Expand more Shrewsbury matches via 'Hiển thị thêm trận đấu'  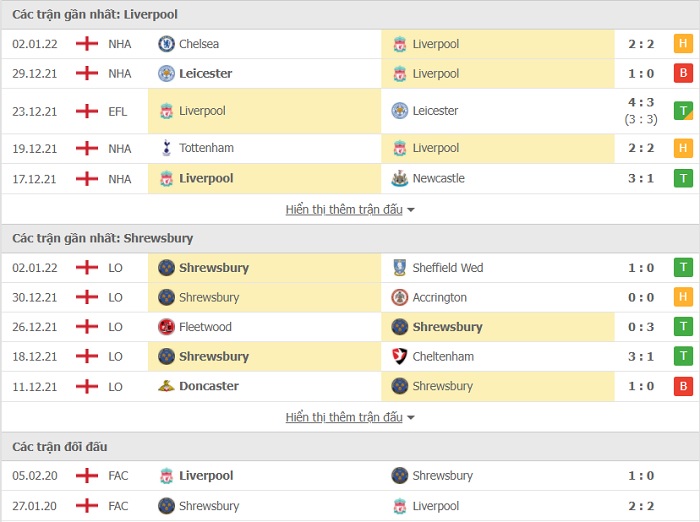[344, 417]
